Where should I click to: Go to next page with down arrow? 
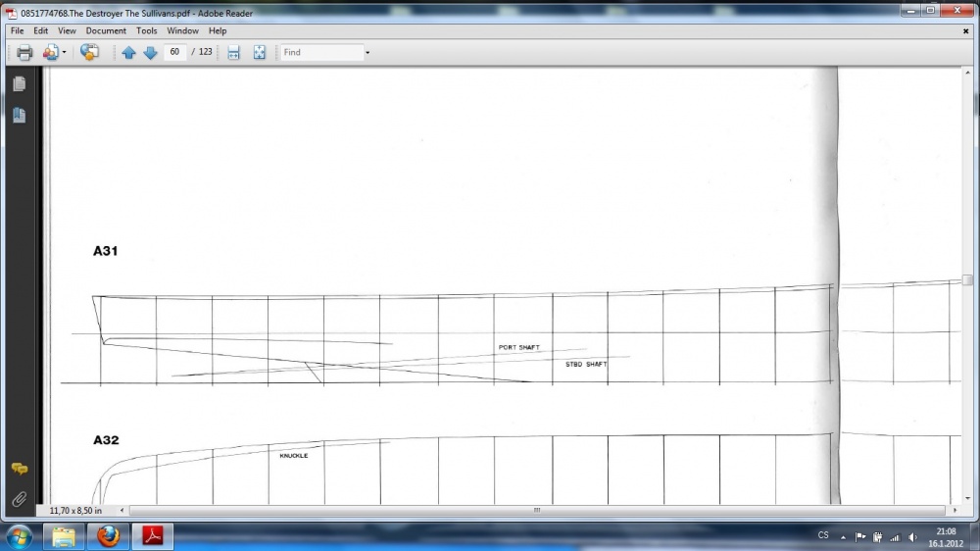pyautogui.click(x=150, y=53)
